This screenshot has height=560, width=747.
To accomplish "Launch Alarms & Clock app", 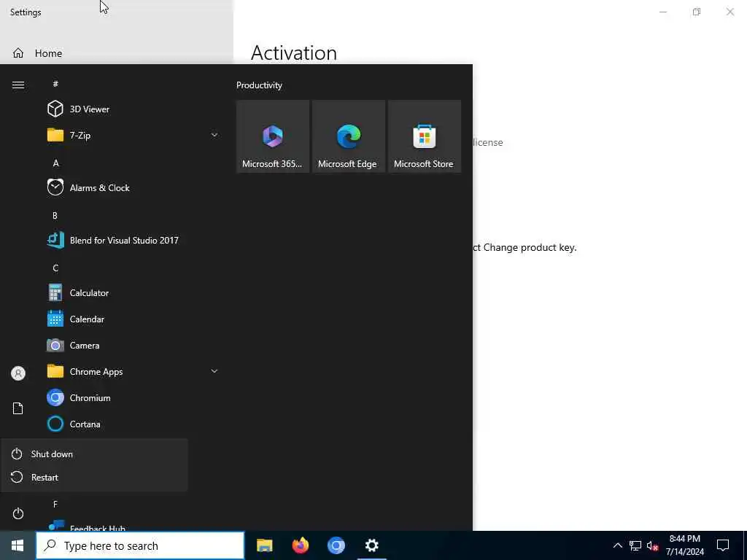I will click(x=133, y=187).
